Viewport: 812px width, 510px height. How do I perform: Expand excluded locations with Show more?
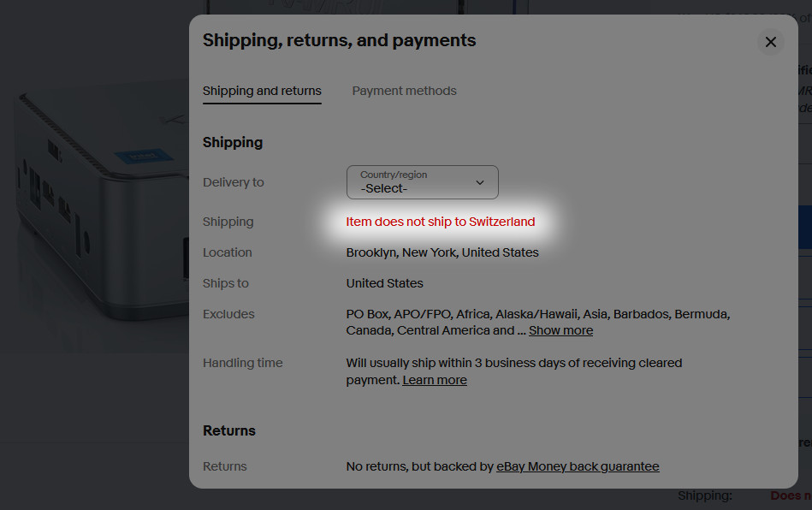click(560, 330)
